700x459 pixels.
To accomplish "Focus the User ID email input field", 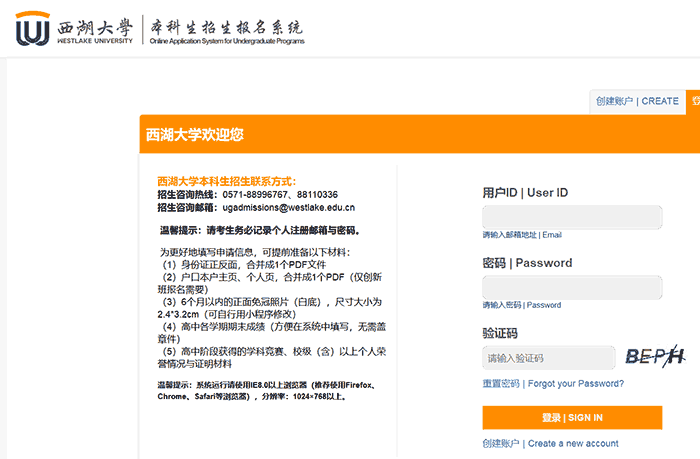I will click(x=572, y=217).
